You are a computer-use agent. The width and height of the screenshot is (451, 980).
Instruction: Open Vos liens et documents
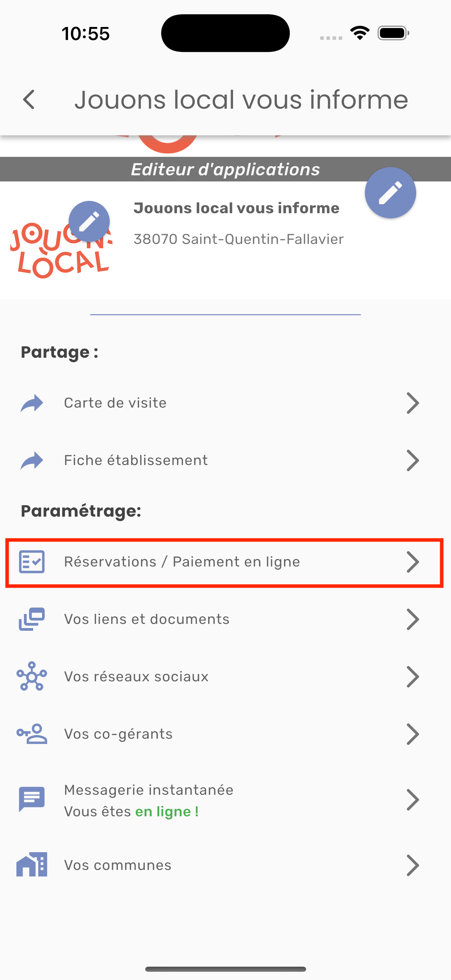(225, 620)
